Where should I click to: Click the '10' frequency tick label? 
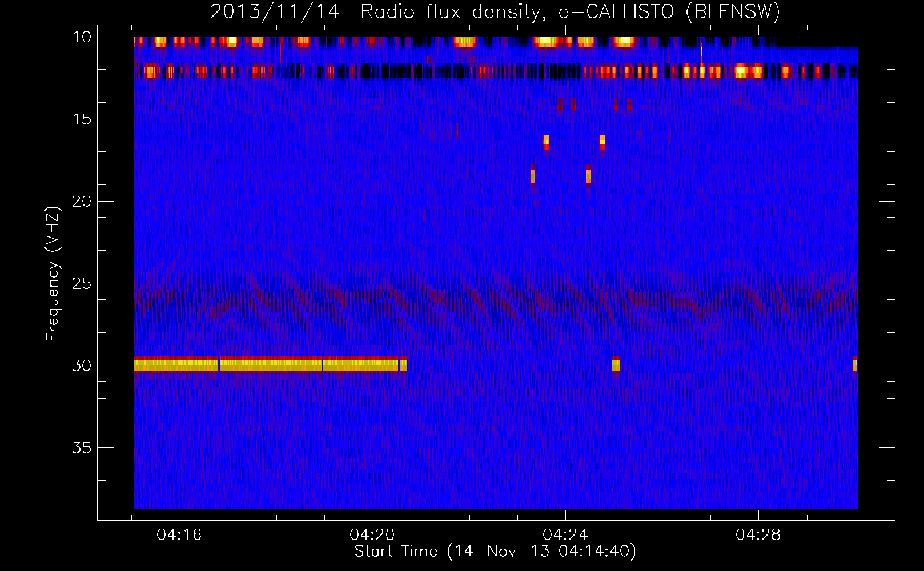82,37
